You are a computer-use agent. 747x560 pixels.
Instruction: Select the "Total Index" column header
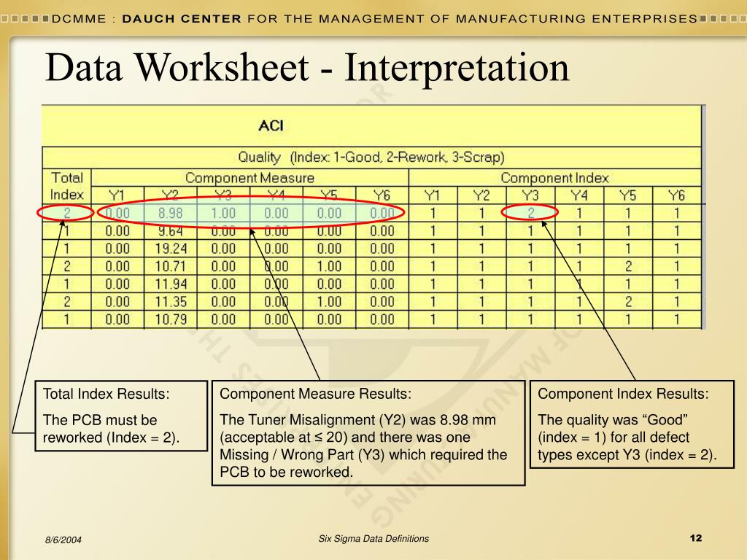tap(66, 186)
